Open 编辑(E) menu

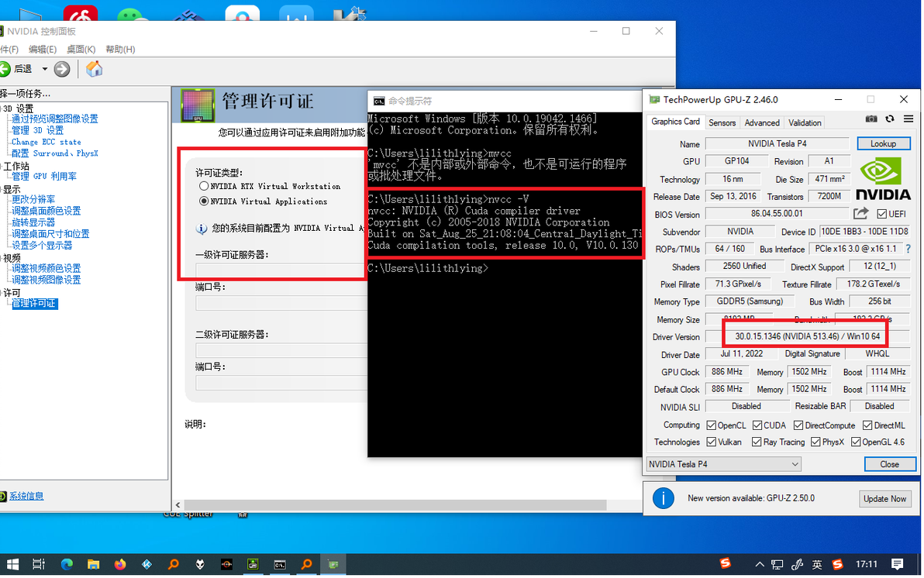pos(43,50)
